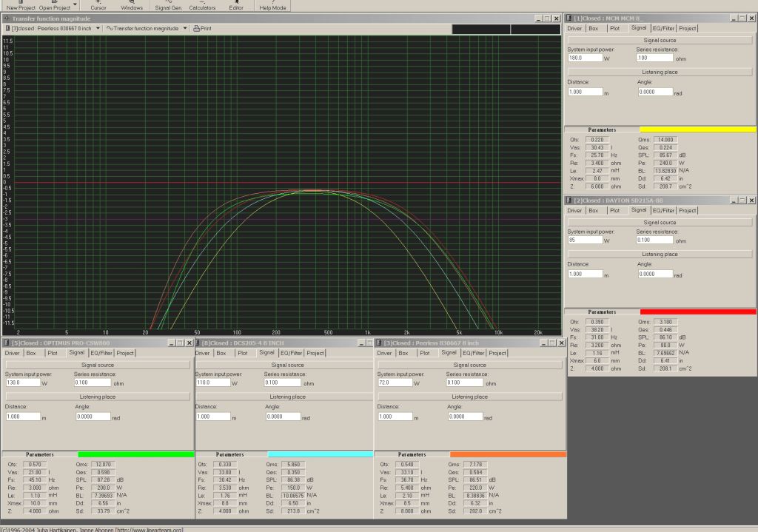Viewport: 758px width, 532px height.
Task: Click Series resistance field in MCM MCM 8 window
Action: 654,58
